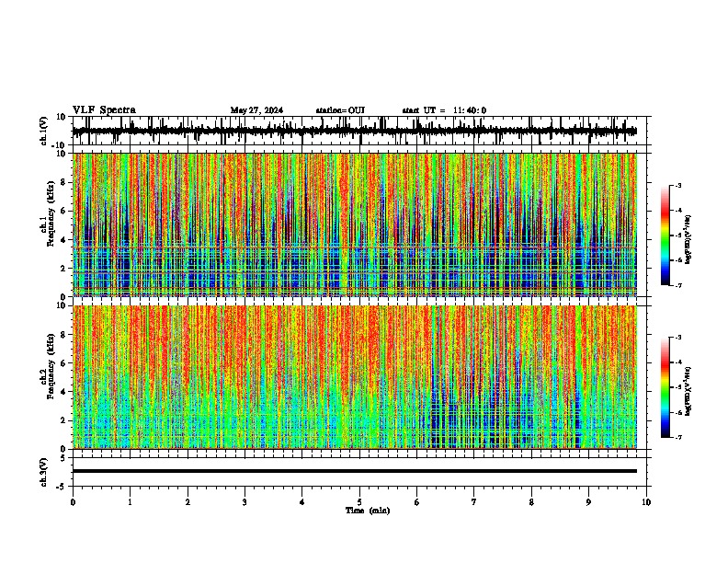Click the '2' kHz tick on ch.2 frequency axis

point(63,420)
